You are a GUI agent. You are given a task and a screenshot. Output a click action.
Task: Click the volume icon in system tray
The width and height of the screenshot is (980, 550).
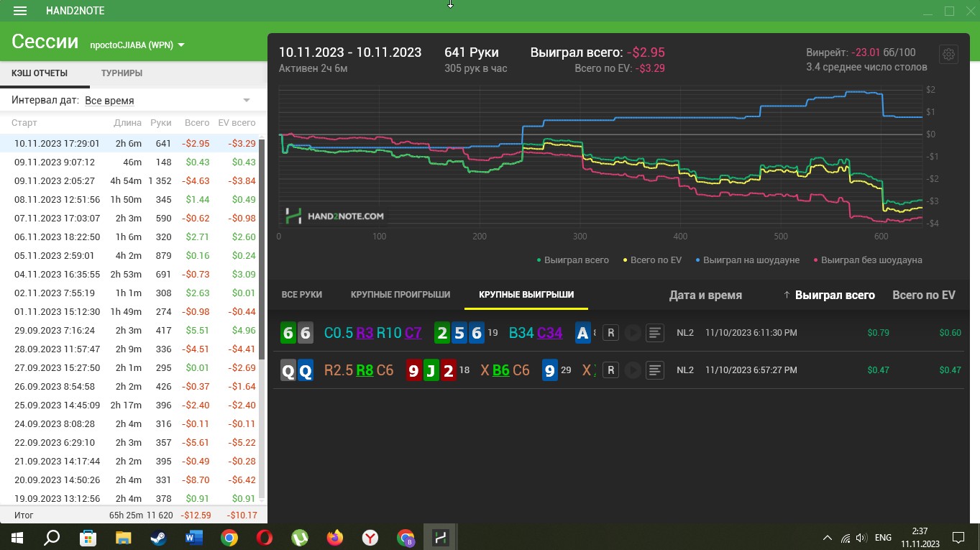[x=861, y=538]
